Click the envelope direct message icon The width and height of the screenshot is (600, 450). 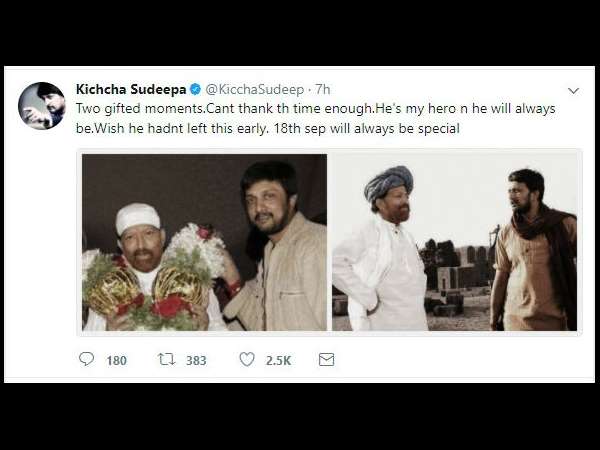pyautogui.click(x=326, y=359)
